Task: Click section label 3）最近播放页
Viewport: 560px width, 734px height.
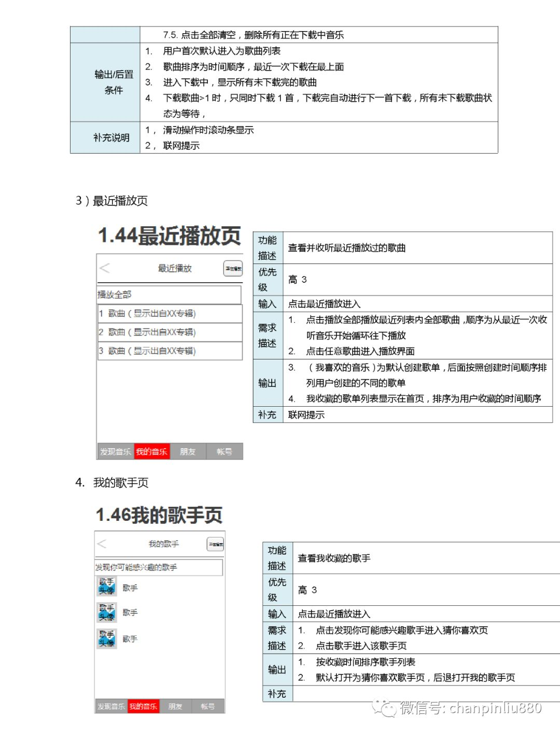Action: [x=111, y=201]
